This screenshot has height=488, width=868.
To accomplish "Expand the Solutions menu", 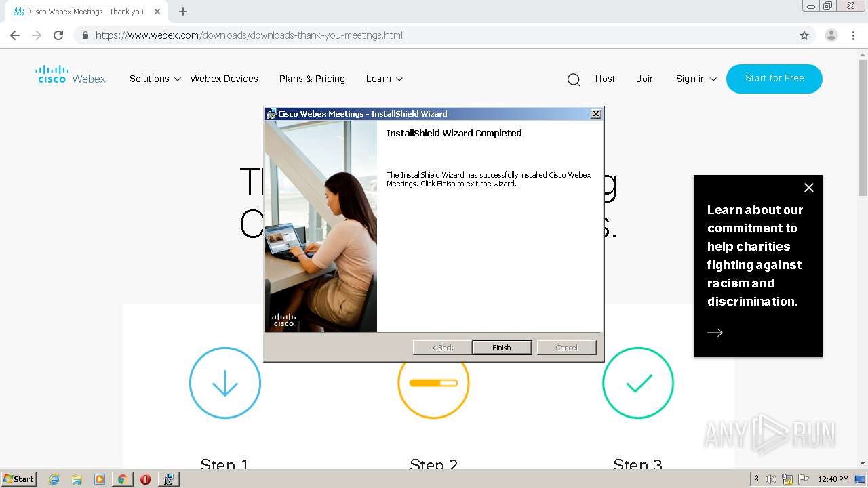I will click(155, 79).
